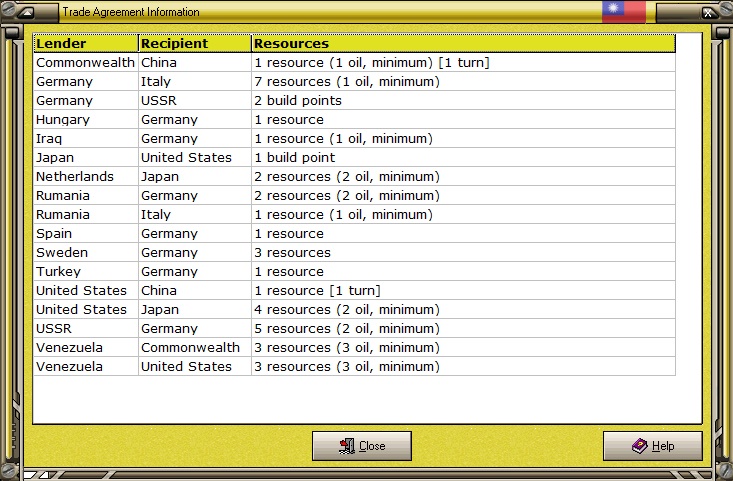The height and width of the screenshot is (481, 733).
Task: Select '5 resources (2 oil, minimum)' cell
Action: [x=463, y=329]
